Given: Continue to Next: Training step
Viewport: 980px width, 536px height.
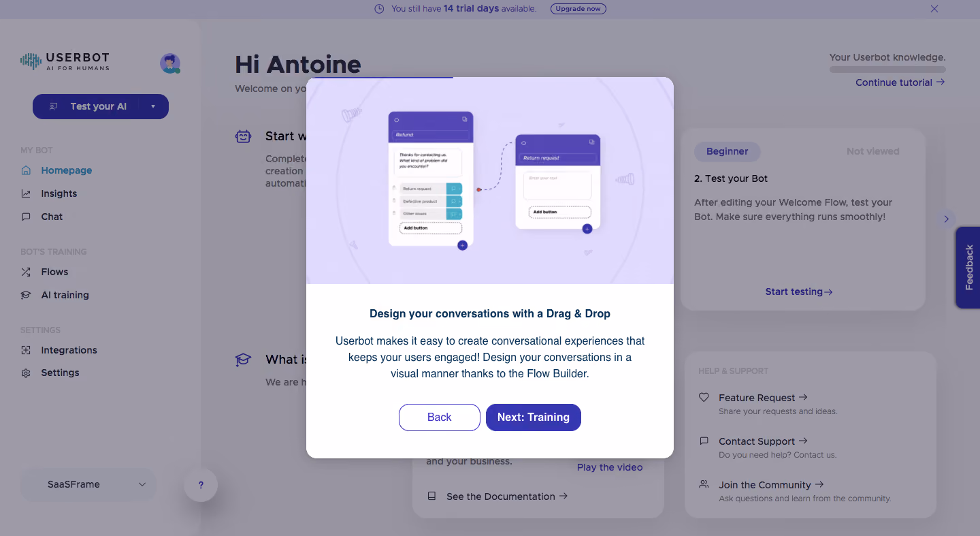Looking at the screenshot, I should (x=534, y=417).
